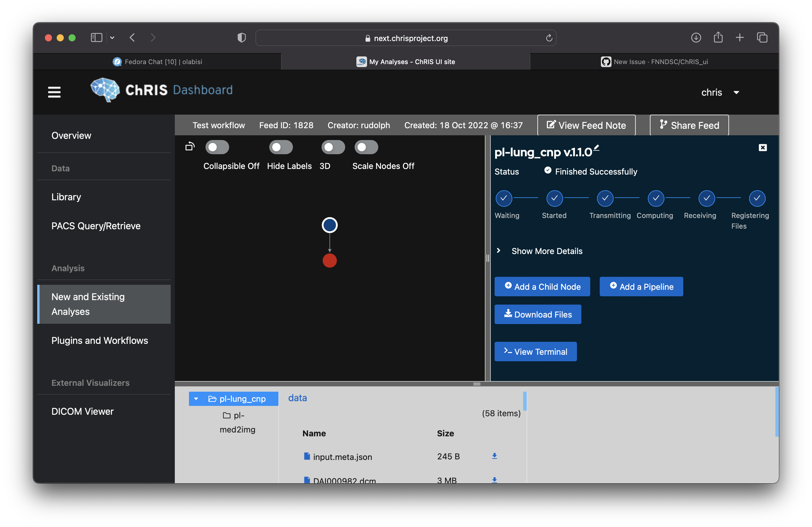
Task: Click the browser address bar
Action: (406, 38)
